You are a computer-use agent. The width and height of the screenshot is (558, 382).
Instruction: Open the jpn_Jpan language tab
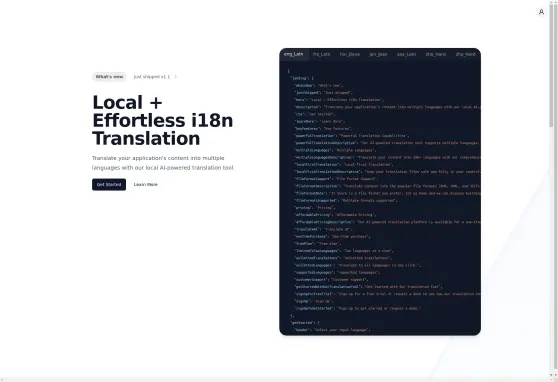pyautogui.click(x=378, y=54)
